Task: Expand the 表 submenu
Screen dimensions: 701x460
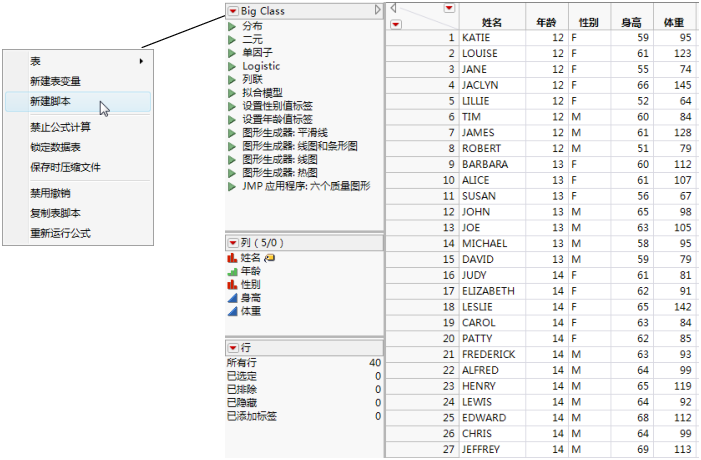Action: coord(78,61)
